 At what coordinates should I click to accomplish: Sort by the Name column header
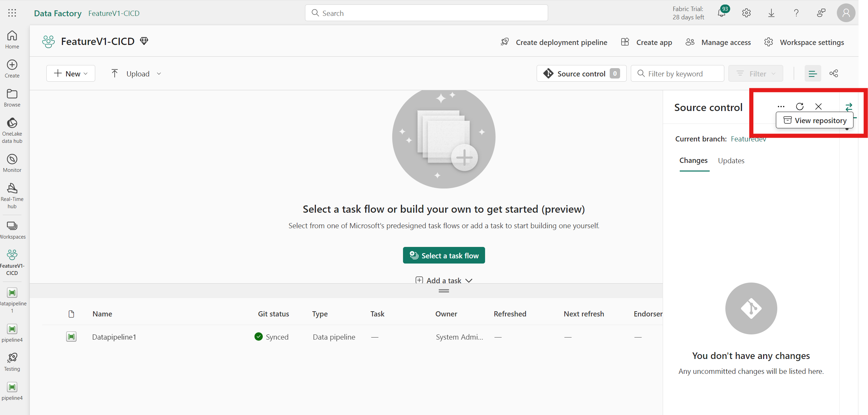click(x=102, y=314)
